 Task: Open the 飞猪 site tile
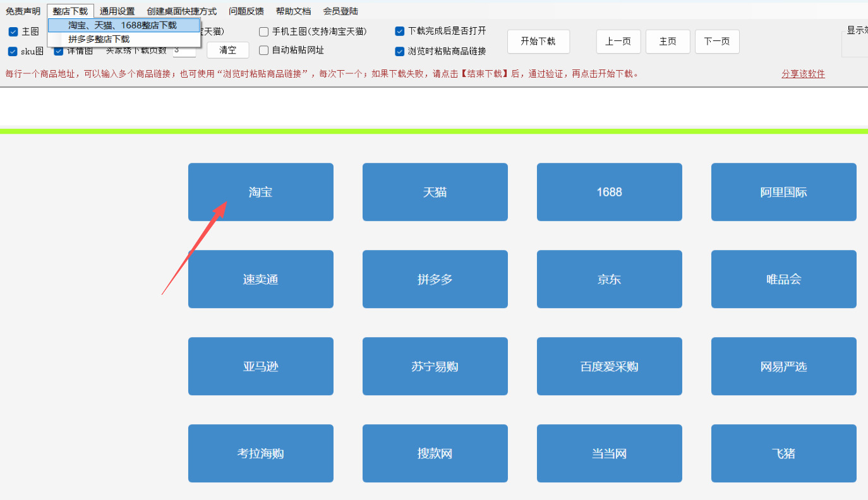tap(784, 453)
